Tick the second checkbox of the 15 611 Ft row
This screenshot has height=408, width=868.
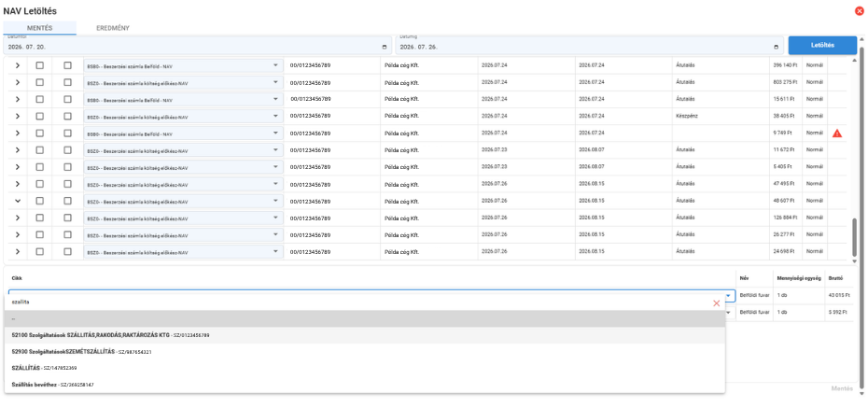click(67, 99)
